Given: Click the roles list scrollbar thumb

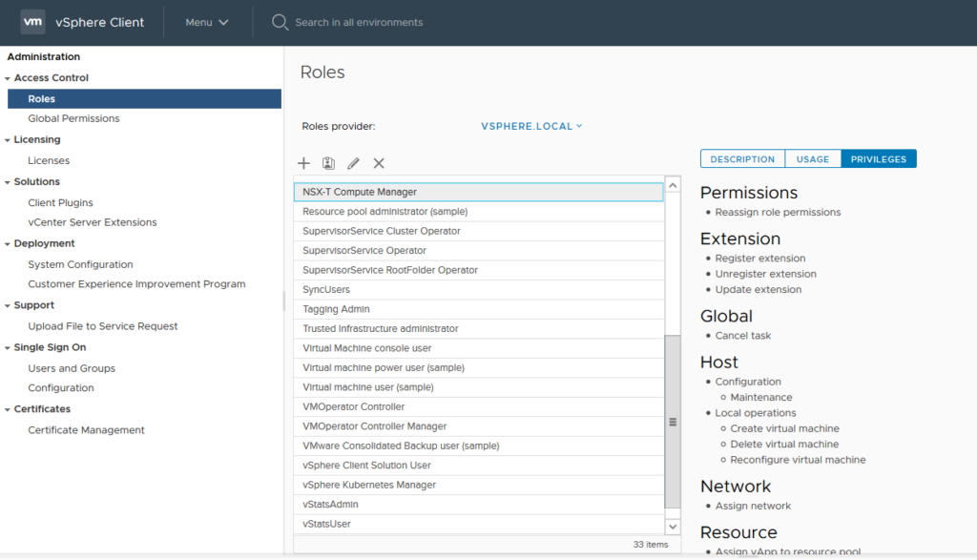Looking at the screenshot, I should pos(673,422).
